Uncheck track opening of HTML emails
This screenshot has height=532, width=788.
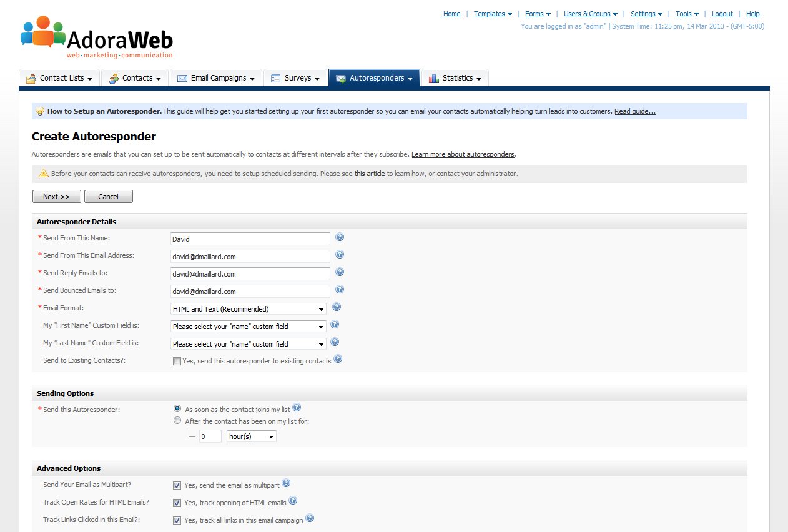pyautogui.click(x=177, y=503)
